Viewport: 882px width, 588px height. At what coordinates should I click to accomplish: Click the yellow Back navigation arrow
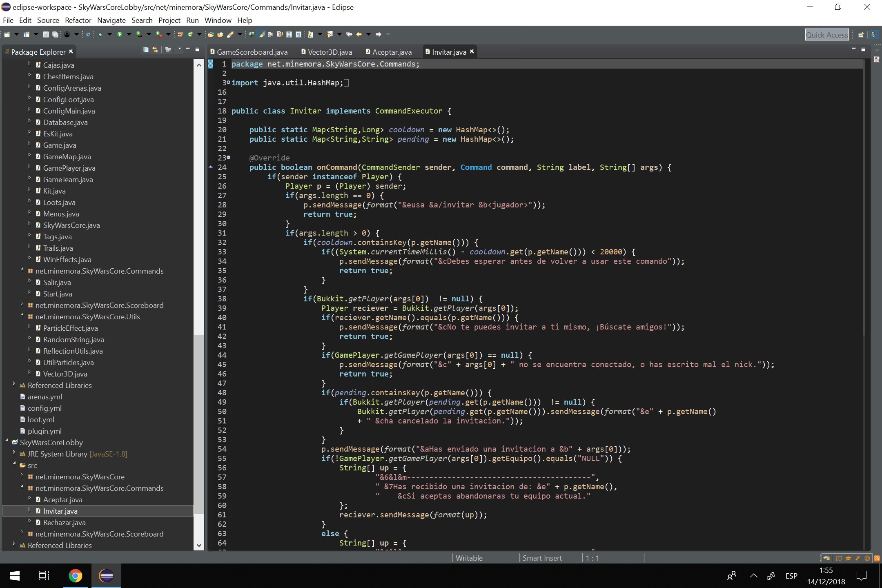coord(359,34)
